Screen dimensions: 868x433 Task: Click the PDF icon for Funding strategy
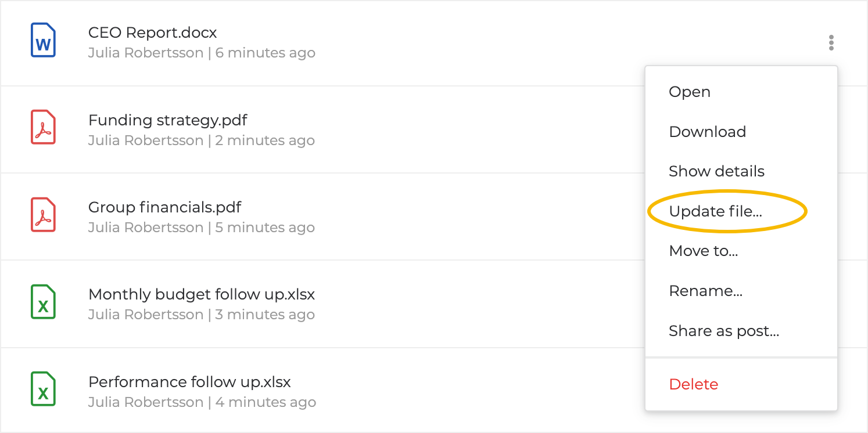43,127
